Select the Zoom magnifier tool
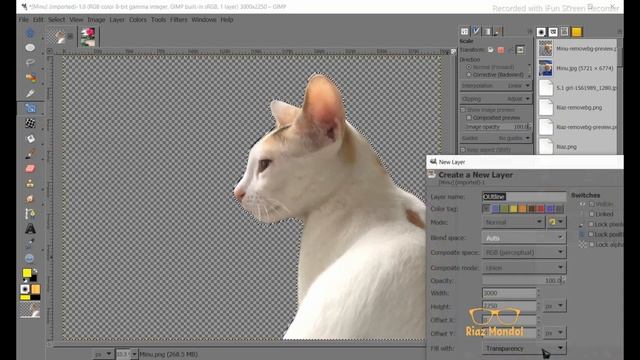This screenshot has height=360, width=640. 30,258
